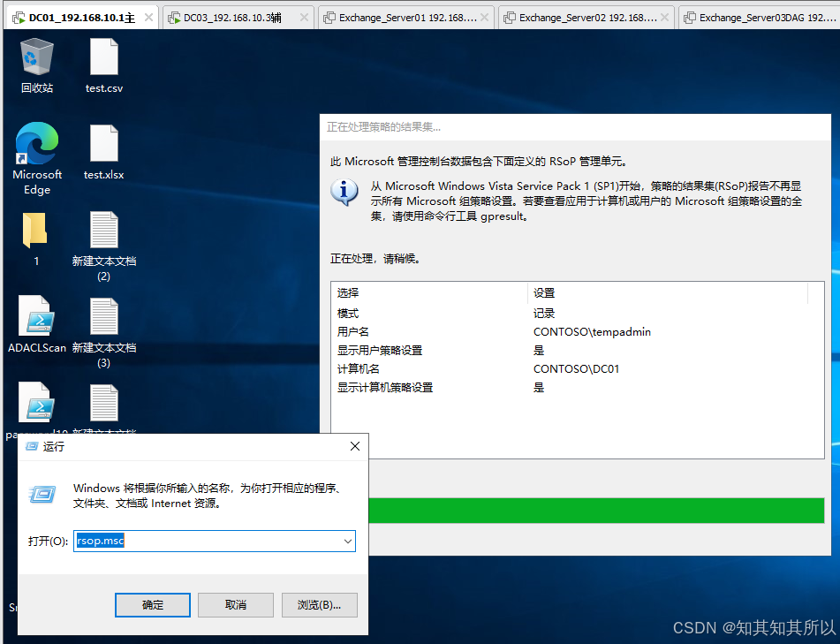Switch to Exchange_Server02 VM tab
The height and width of the screenshot is (644, 840).
coord(587,18)
